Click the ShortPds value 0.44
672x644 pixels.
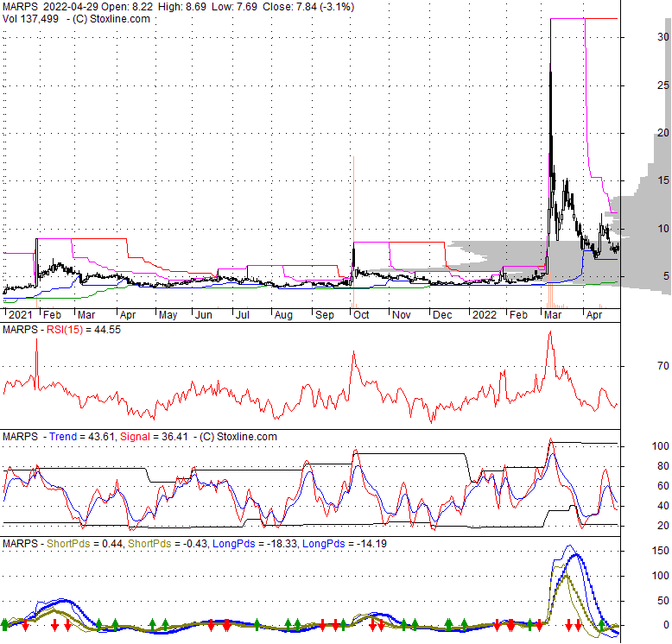(111, 544)
